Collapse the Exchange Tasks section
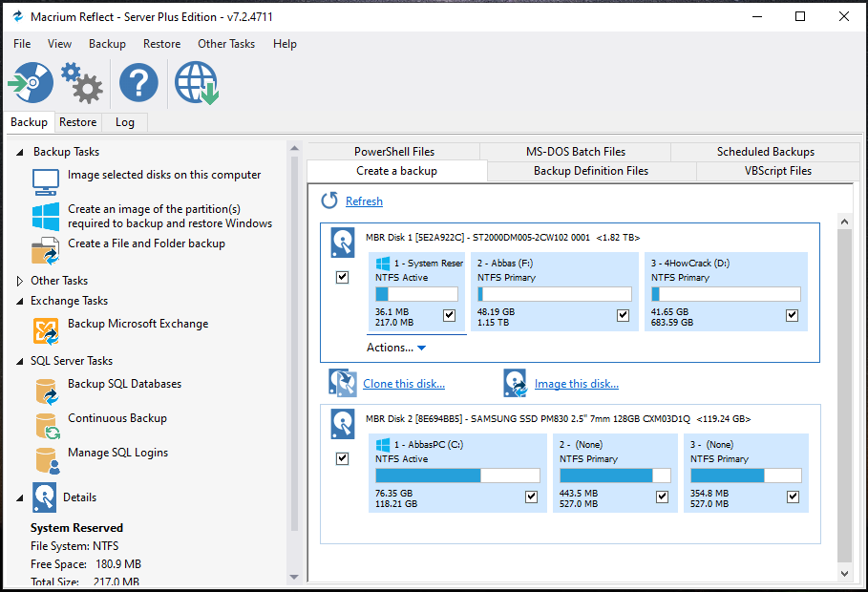868x592 pixels. (20, 302)
